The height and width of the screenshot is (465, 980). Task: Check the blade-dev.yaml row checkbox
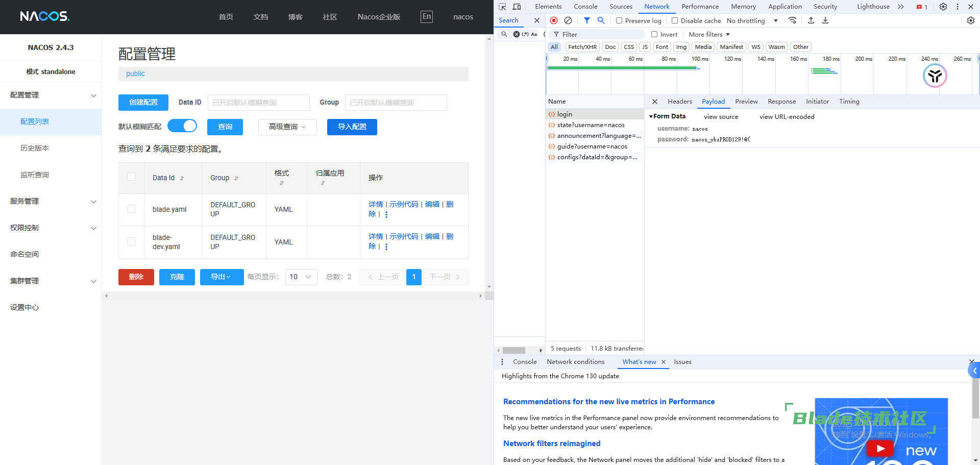pyautogui.click(x=131, y=241)
